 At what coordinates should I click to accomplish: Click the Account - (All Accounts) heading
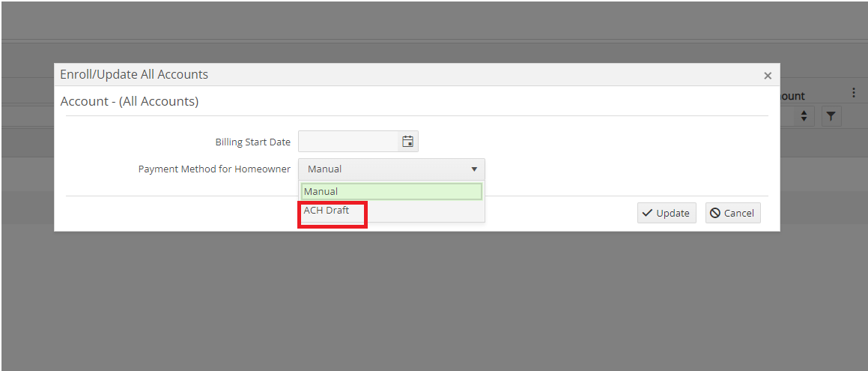pyautogui.click(x=129, y=101)
